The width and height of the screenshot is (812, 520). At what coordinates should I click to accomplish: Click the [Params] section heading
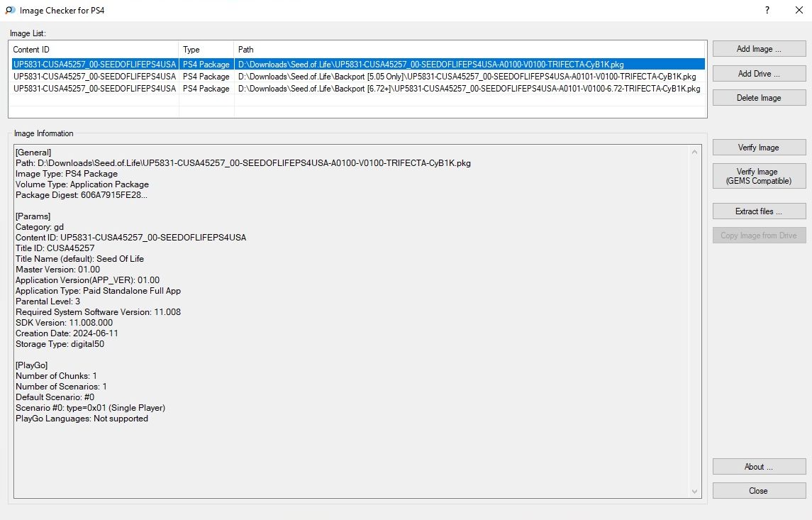pyautogui.click(x=33, y=216)
